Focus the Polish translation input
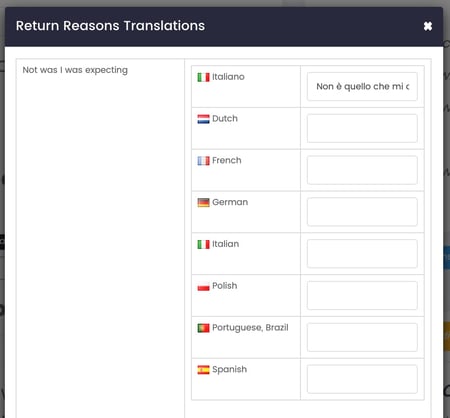Image resolution: width=450 pixels, height=418 pixels. click(362, 295)
